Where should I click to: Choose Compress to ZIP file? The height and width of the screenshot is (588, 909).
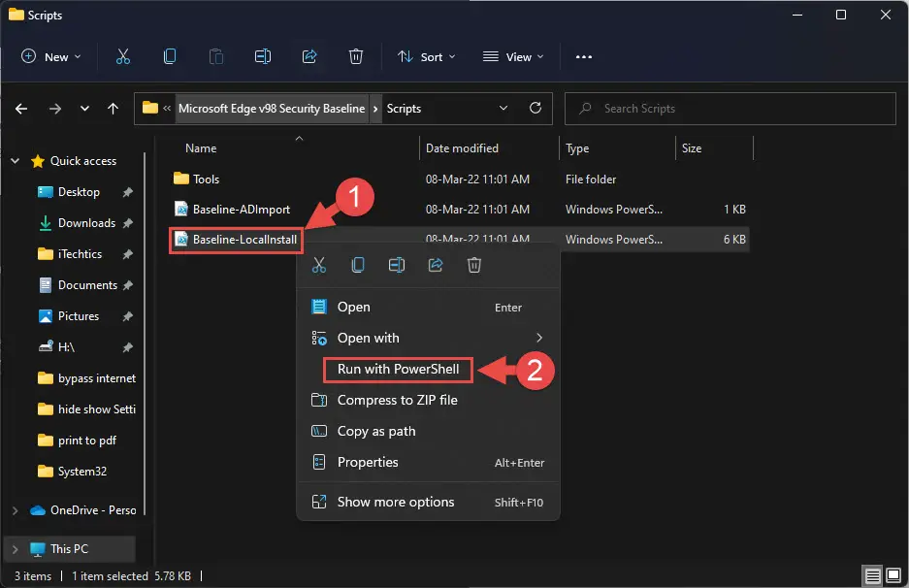428,400
